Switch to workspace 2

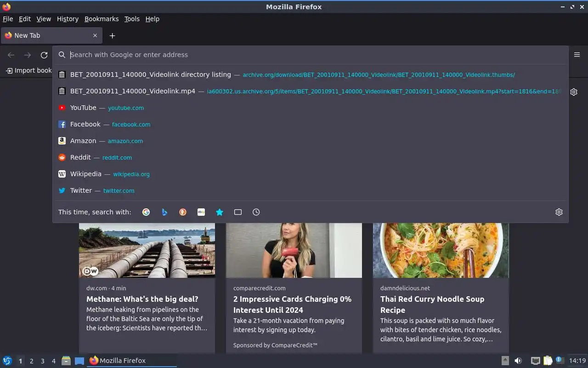[x=31, y=361]
